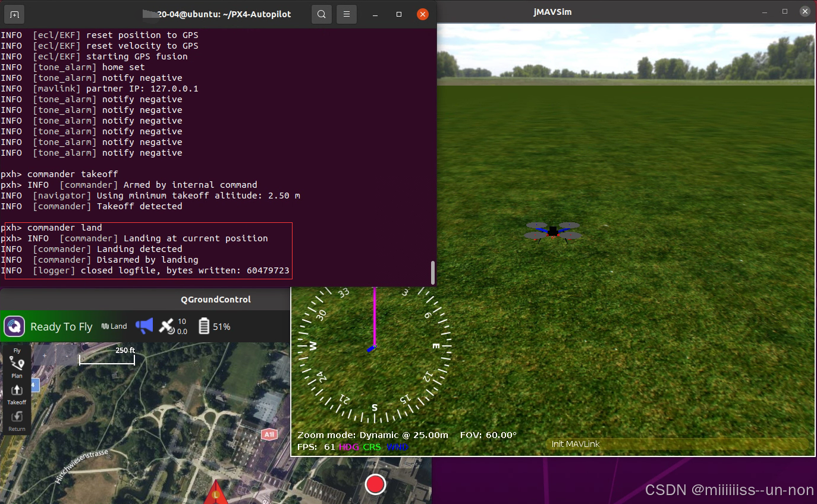Image resolution: width=817 pixels, height=504 pixels.
Task: Click the 'commander land' command line
Action: [x=52, y=228]
